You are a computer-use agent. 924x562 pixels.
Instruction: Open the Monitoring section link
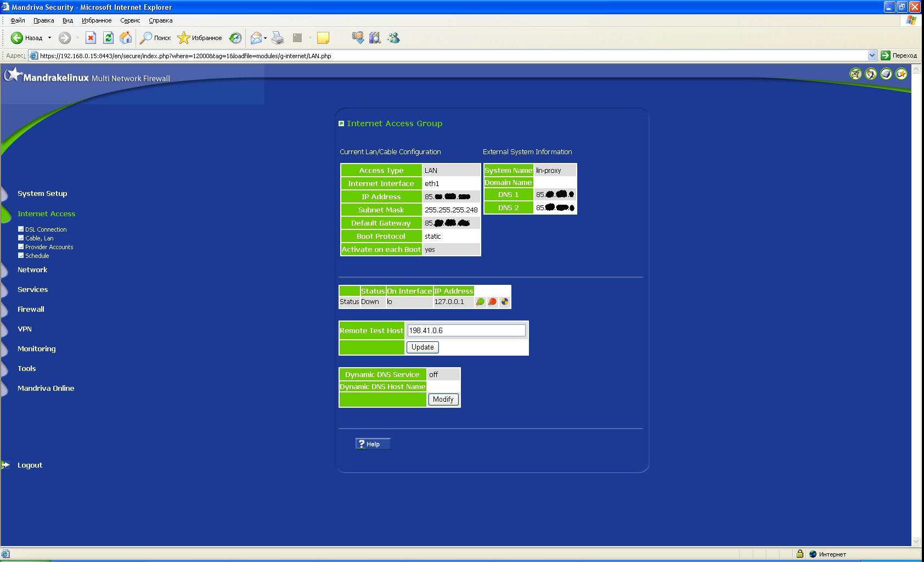point(37,349)
